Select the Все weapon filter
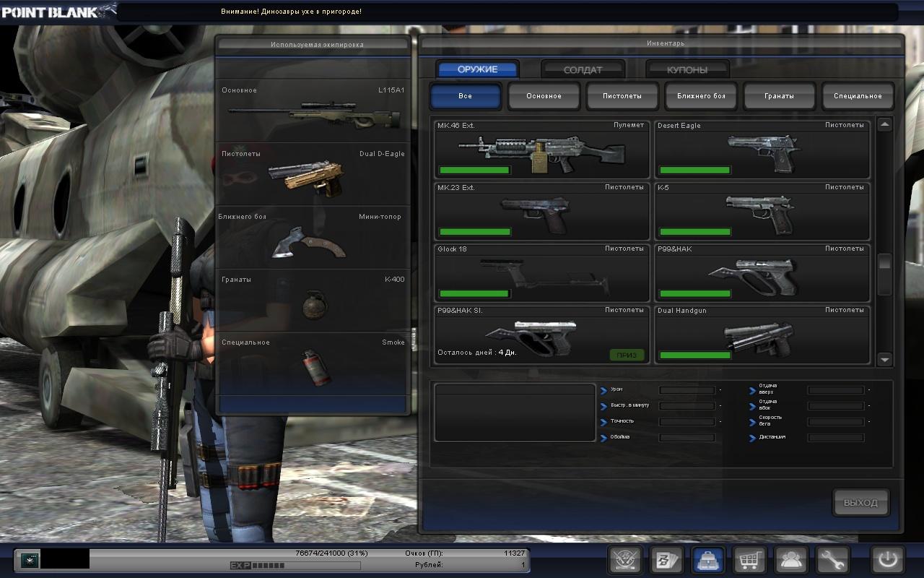This screenshot has width=924, height=578. tap(466, 96)
